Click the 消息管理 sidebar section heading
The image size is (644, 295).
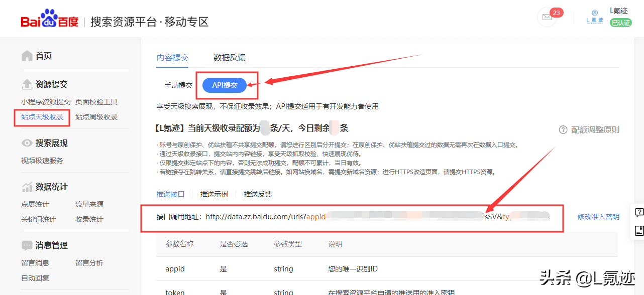click(x=52, y=246)
